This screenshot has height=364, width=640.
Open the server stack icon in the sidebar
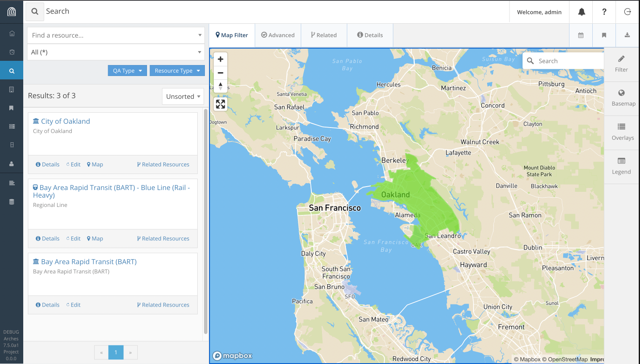12,126
